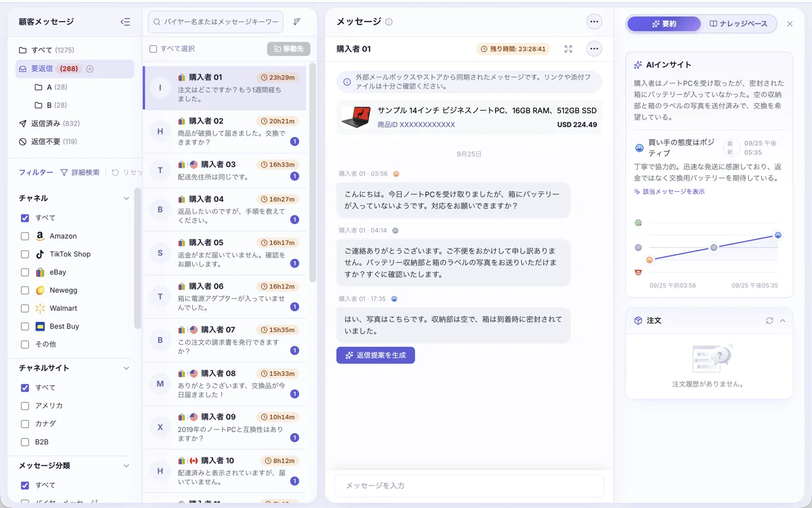812x508 pixels.
Task: Click the angry face icon on chart axis
Action: [638, 272]
